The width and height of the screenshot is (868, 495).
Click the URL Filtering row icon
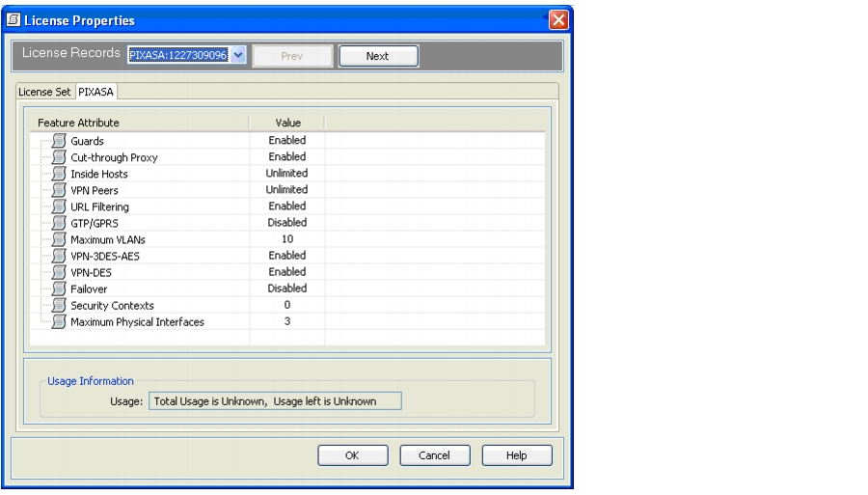point(59,206)
